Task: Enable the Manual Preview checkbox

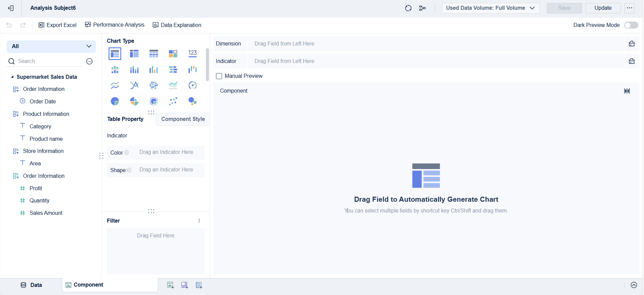Action: 219,76
